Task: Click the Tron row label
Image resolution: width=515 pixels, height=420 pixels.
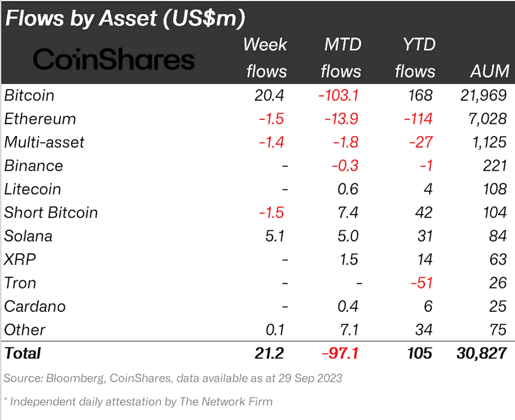Action: point(20,283)
